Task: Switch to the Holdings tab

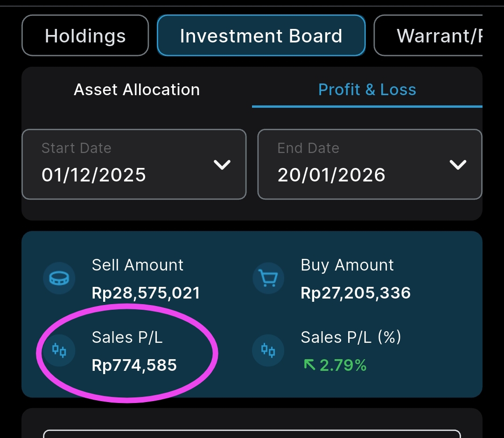Action: (x=85, y=36)
